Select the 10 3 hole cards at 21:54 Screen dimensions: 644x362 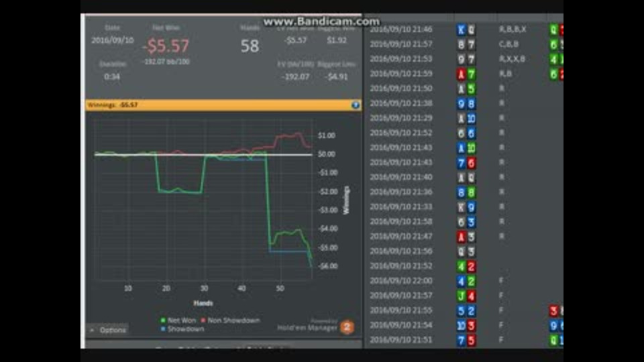click(x=466, y=325)
